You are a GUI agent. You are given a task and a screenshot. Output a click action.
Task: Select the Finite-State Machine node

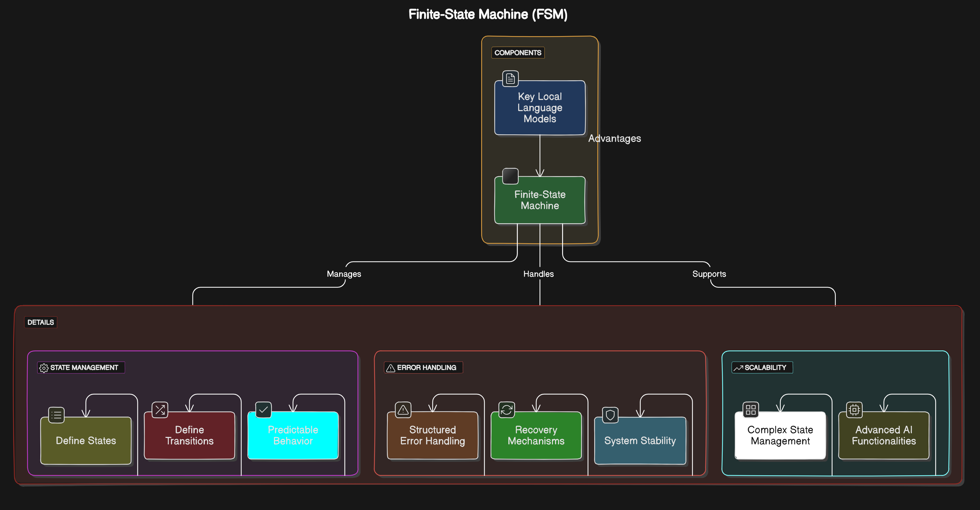[539, 200]
